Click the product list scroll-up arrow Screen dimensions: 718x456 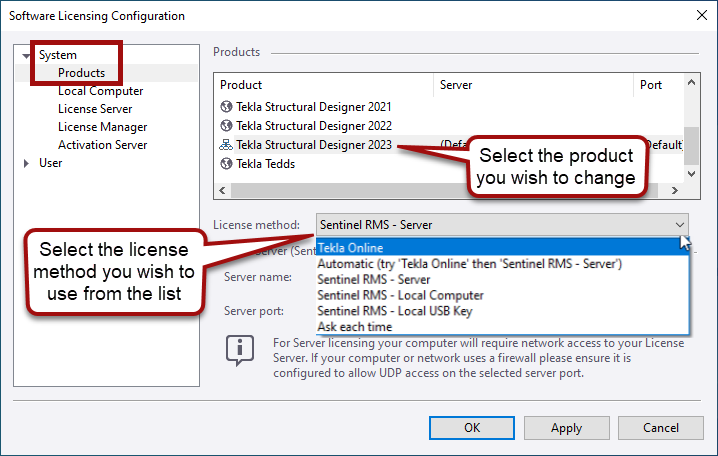[691, 82]
